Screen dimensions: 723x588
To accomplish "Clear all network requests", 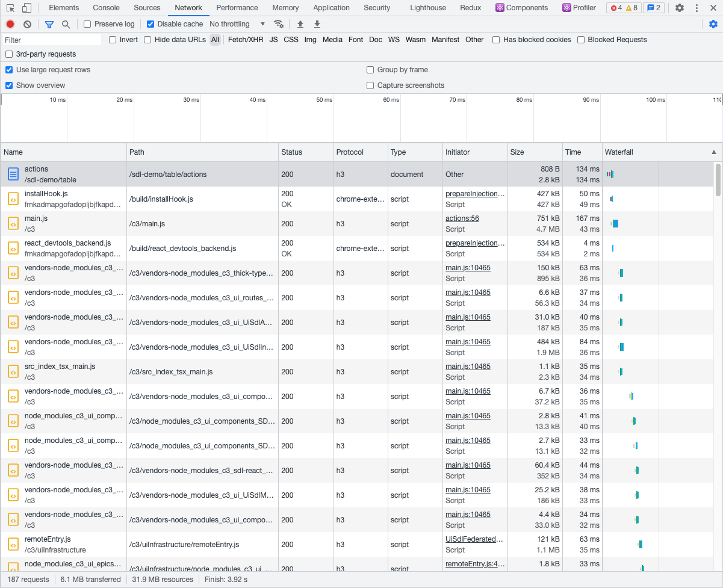I will pyautogui.click(x=27, y=23).
